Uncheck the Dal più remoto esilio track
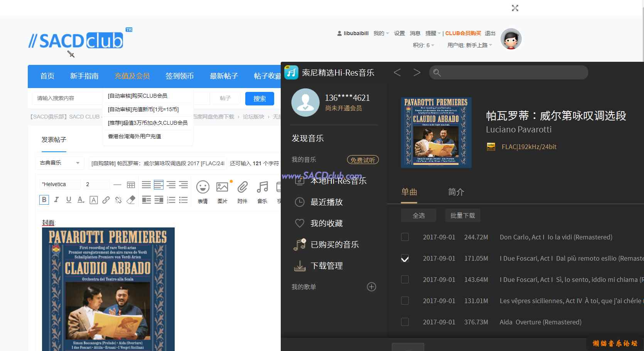The height and width of the screenshot is (351, 644). coord(405,258)
